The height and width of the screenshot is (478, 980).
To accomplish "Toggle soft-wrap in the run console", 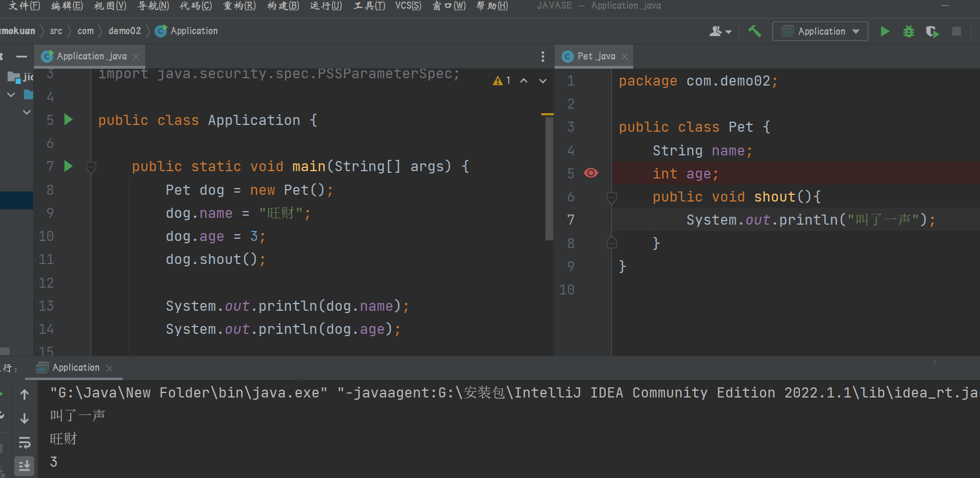I will 24,443.
